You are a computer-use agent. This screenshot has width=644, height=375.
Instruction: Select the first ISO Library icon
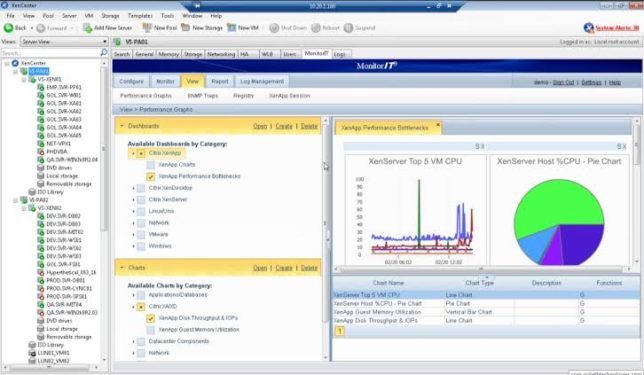(32, 192)
